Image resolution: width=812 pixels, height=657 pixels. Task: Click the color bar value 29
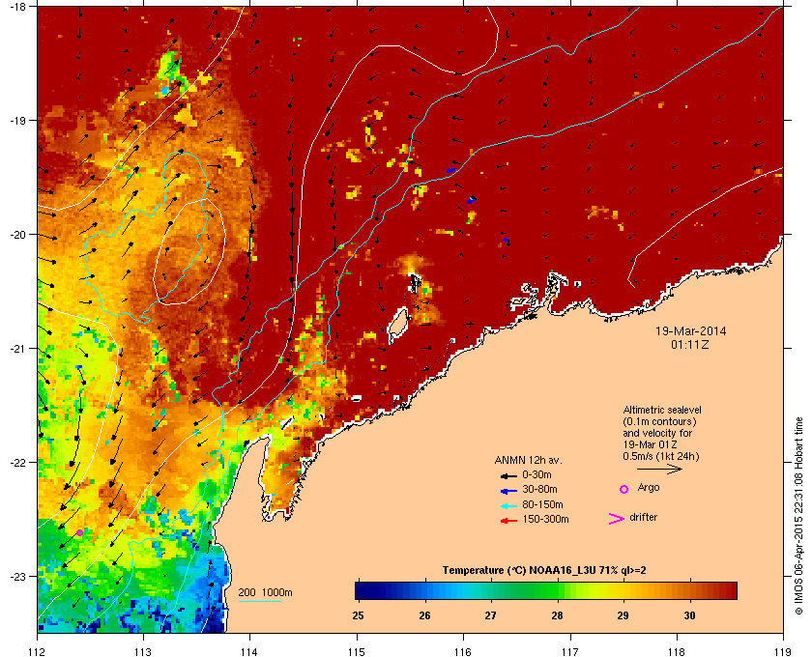pos(623,615)
